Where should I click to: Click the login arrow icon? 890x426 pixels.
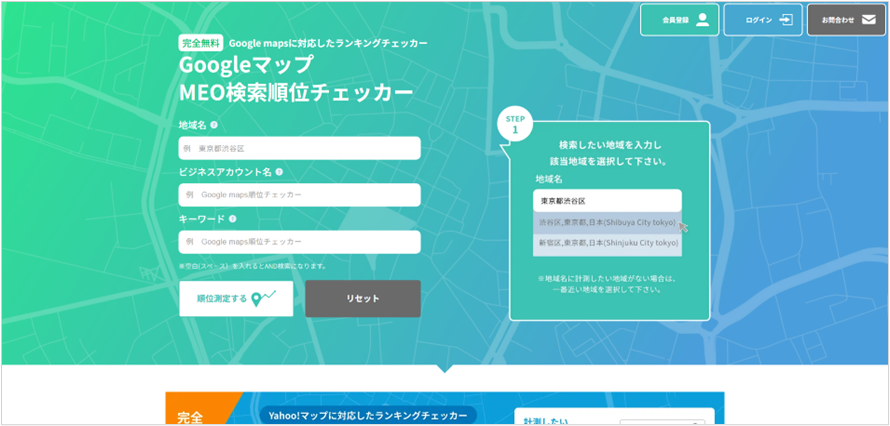pos(786,20)
